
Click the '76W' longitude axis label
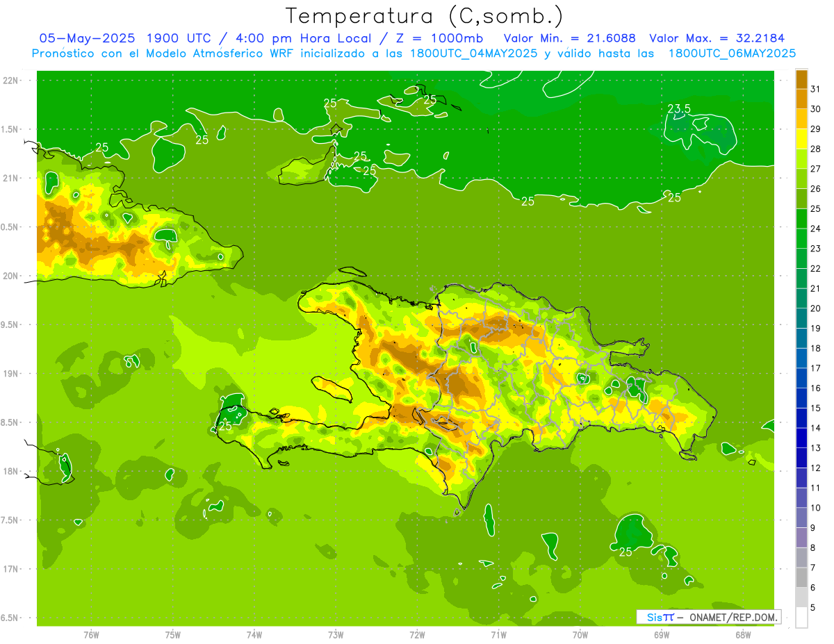[x=91, y=635]
